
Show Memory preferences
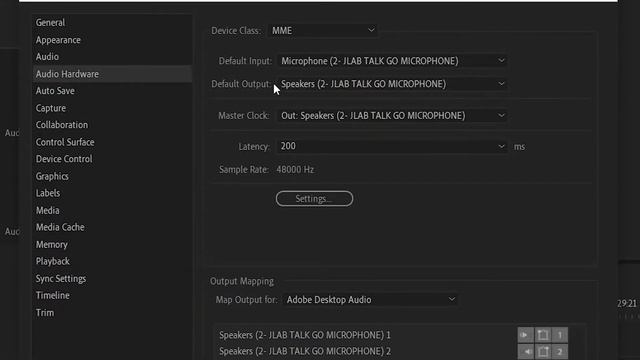pos(112,244)
